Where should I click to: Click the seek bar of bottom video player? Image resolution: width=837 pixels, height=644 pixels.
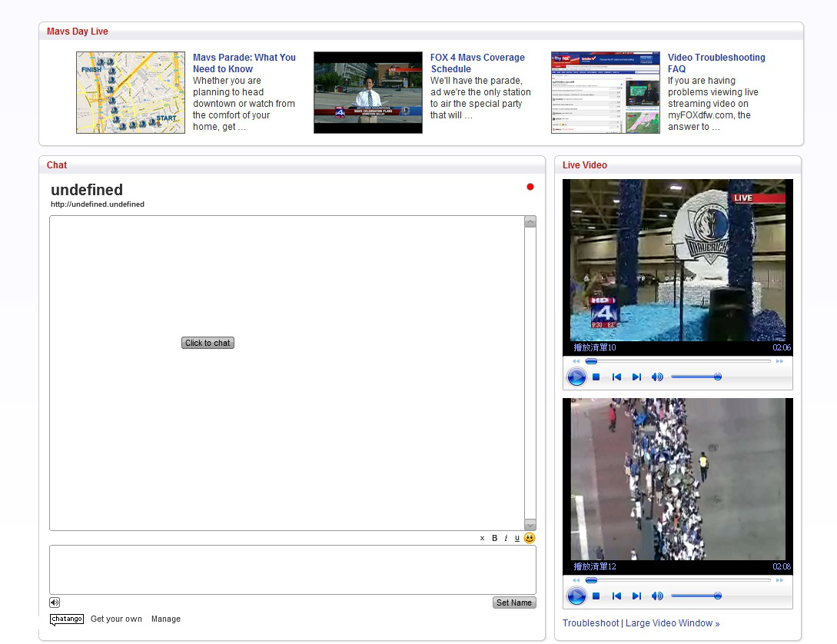click(678, 580)
